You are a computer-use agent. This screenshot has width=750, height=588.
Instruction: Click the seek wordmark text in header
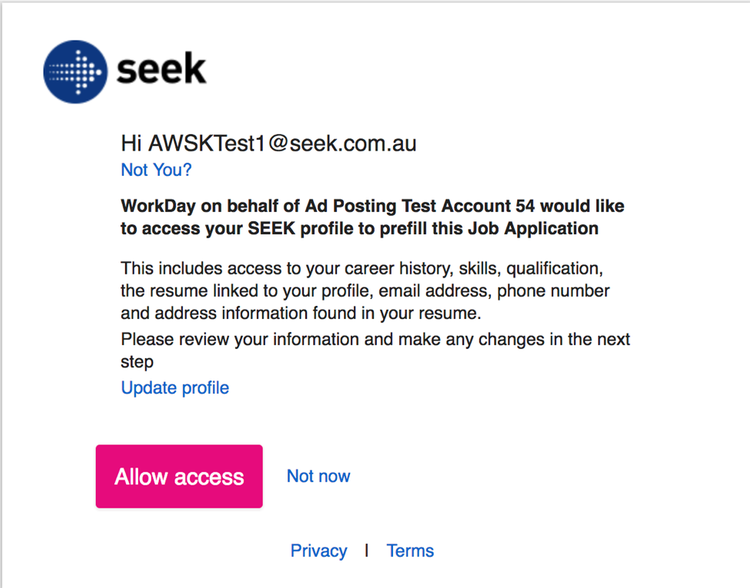tap(162, 70)
